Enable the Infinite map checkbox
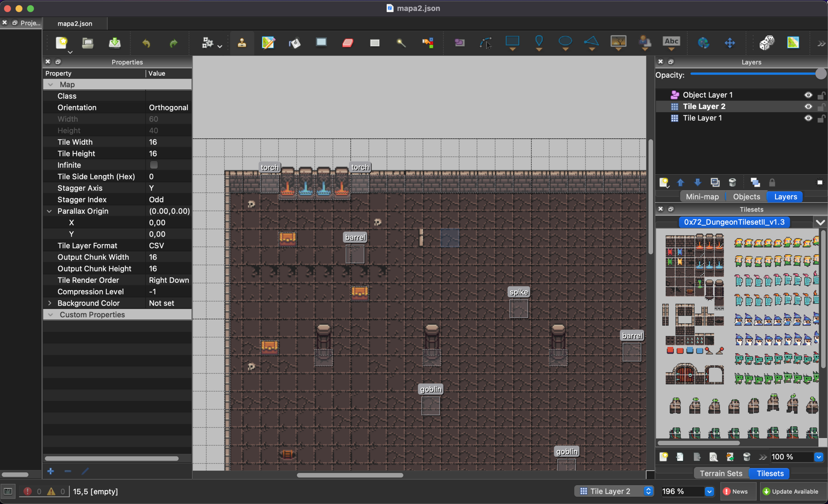828x504 pixels. 153,165
